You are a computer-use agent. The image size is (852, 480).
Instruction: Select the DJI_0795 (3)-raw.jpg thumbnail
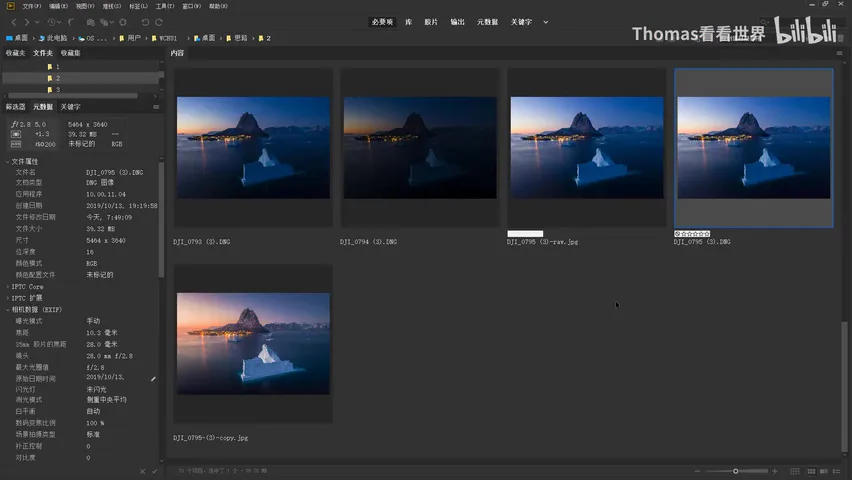[x=587, y=147]
